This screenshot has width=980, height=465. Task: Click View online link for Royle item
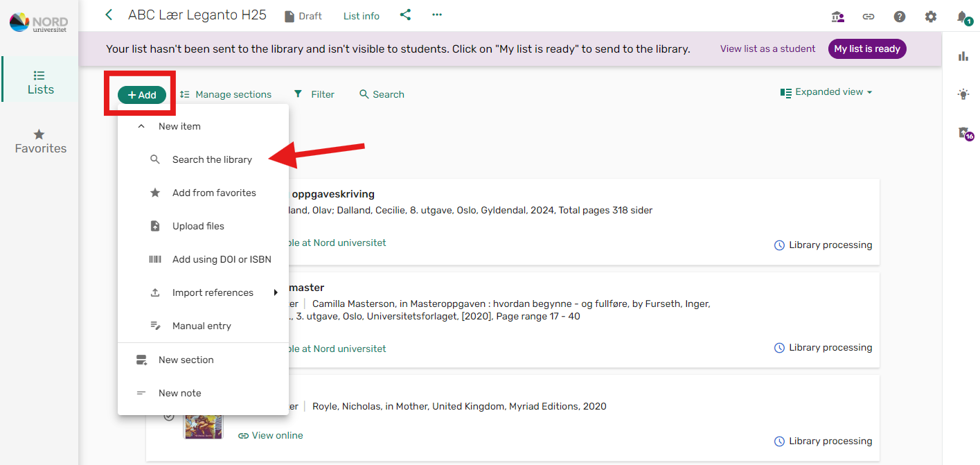(x=271, y=435)
